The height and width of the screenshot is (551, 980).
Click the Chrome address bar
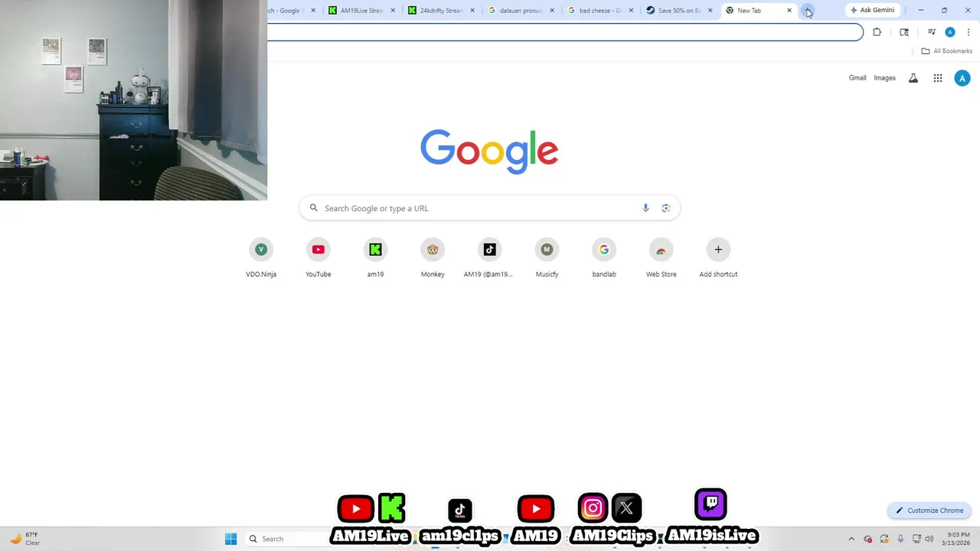pyautogui.click(x=565, y=32)
